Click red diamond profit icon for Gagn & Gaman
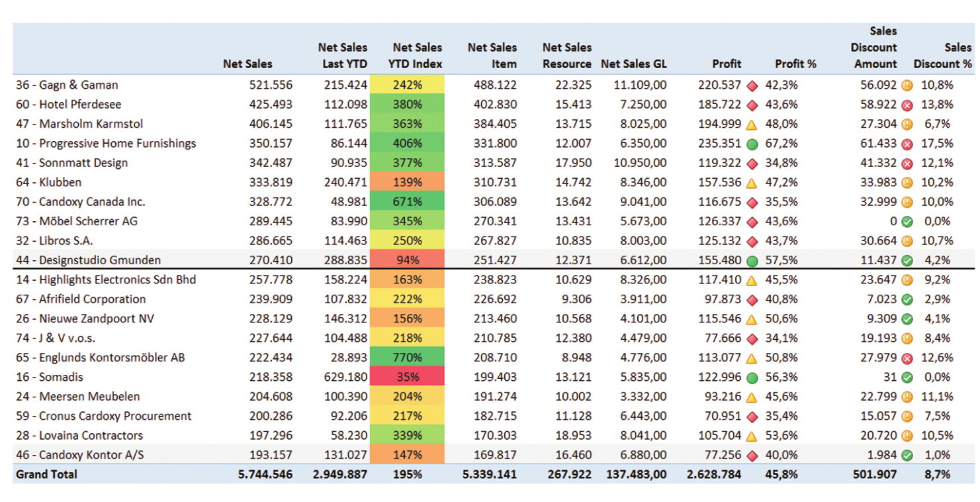 pyautogui.click(x=752, y=85)
